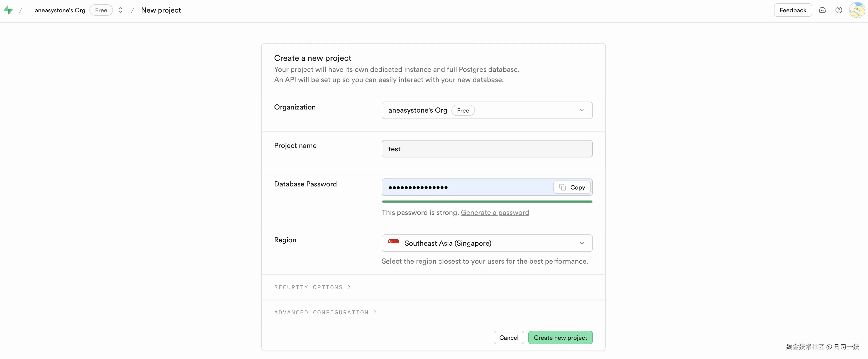Click the Generate a password link
Viewport: 868px width, 359px height.
pyautogui.click(x=495, y=213)
